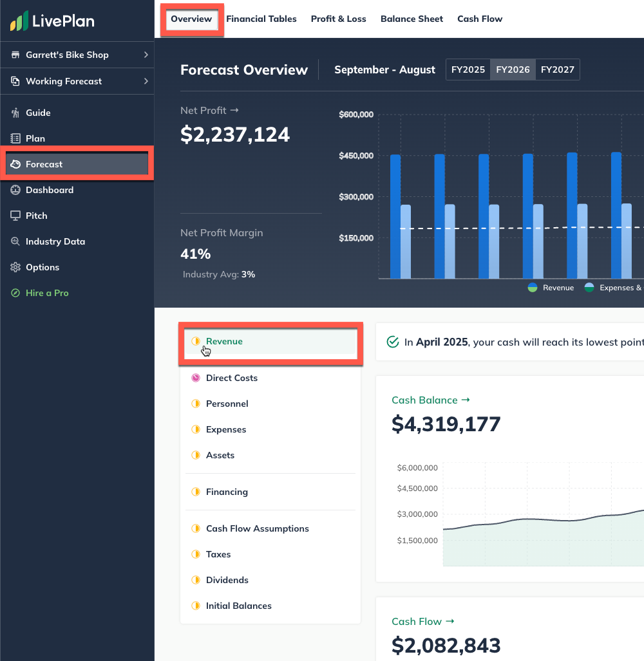The height and width of the screenshot is (661, 644).
Task: Expand the Working Forecast chevron
Action: [146, 81]
